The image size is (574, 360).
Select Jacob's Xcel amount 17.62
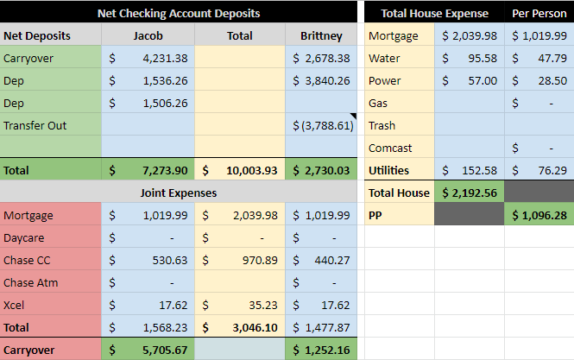[x=148, y=304]
